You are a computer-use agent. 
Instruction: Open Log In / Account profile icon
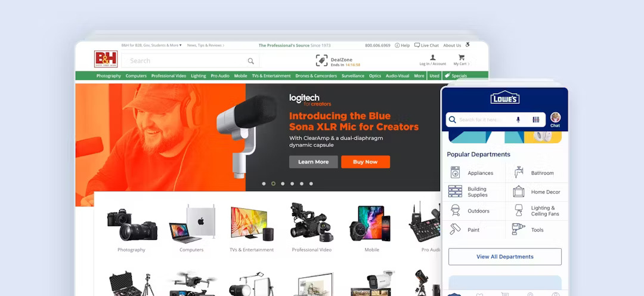pos(432,58)
